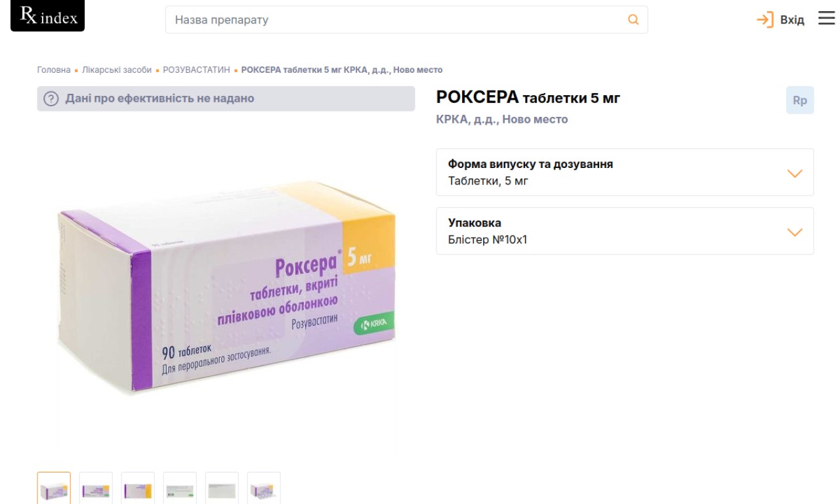Expand Форма випуску та дозування chevron

795,173
